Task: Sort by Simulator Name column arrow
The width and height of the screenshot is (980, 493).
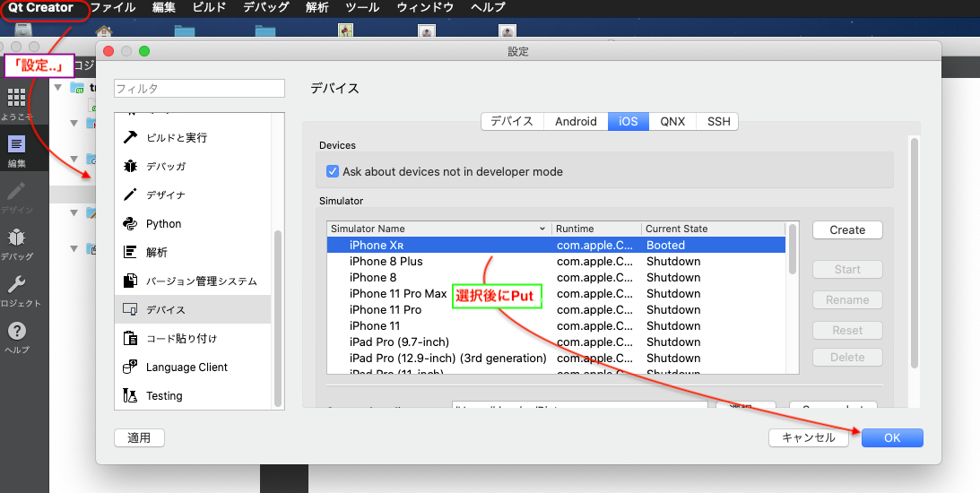Action: coord(542,229)
